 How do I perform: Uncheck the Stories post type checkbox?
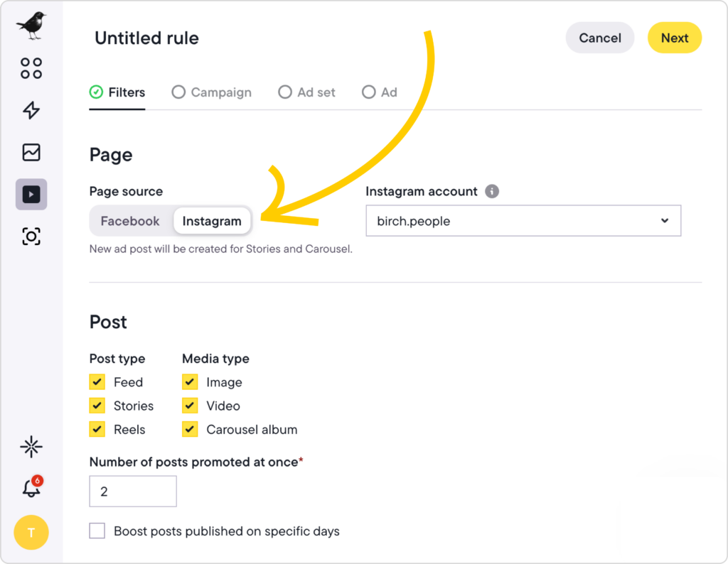point(97,406)
